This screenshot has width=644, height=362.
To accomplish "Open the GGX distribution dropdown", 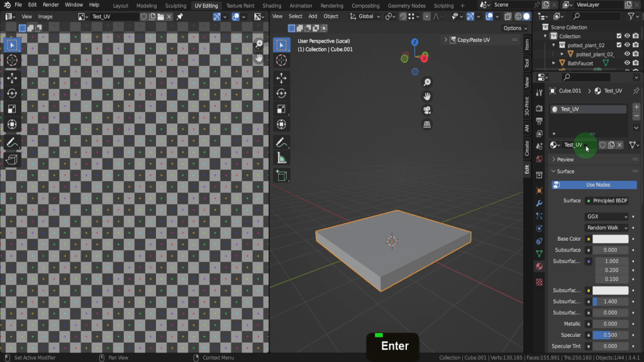I will (x=606, y=216).
